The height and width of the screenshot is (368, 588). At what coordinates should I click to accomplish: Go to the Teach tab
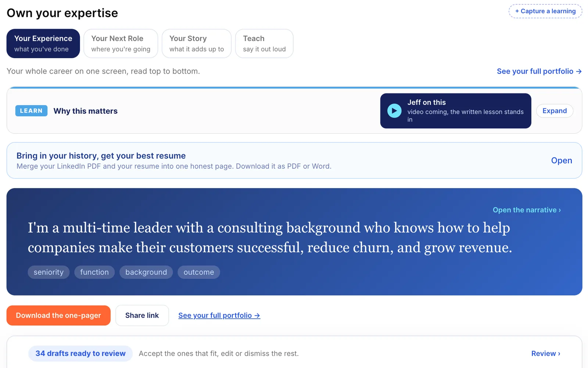pos(264,43)
